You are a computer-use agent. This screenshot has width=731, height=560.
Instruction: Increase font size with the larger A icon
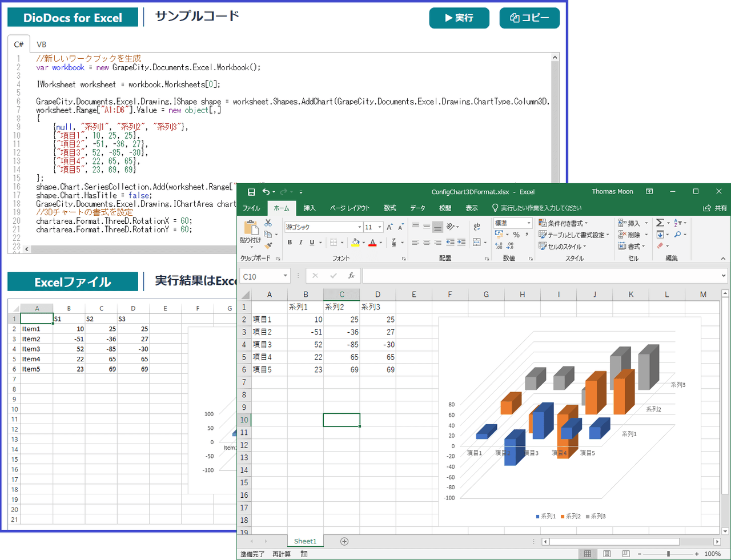390,227
